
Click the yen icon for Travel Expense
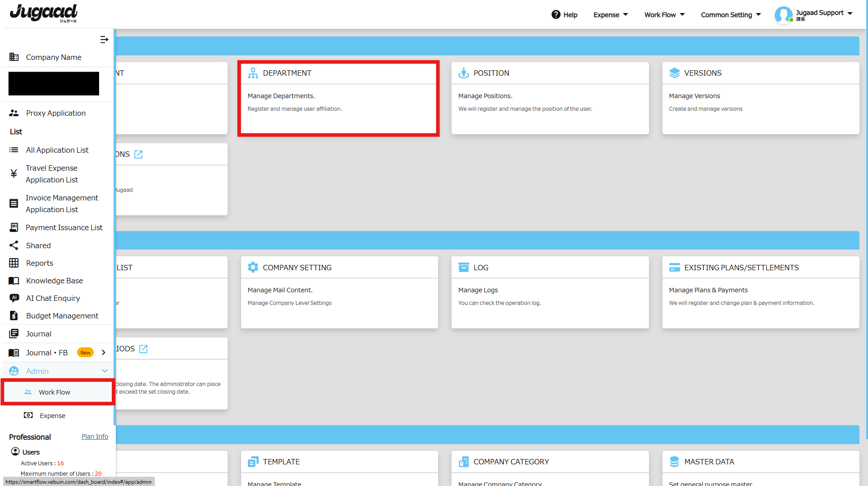coord(14,174)
